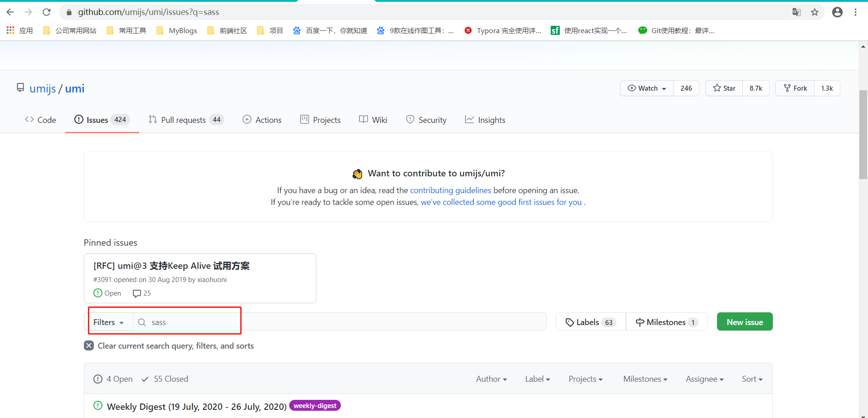Switch to the Security tab
Image resolution: width=868 pixels, height=418 pixels.
(426, 120)
